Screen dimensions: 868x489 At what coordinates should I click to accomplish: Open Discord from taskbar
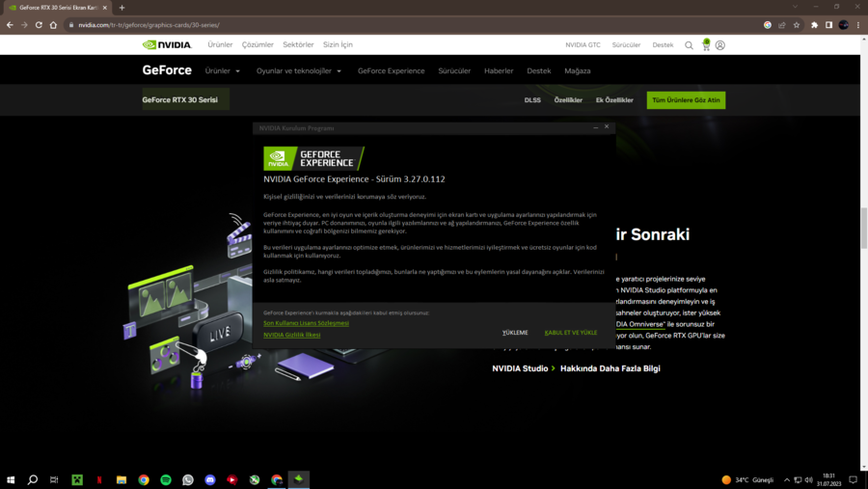(210, 479)
